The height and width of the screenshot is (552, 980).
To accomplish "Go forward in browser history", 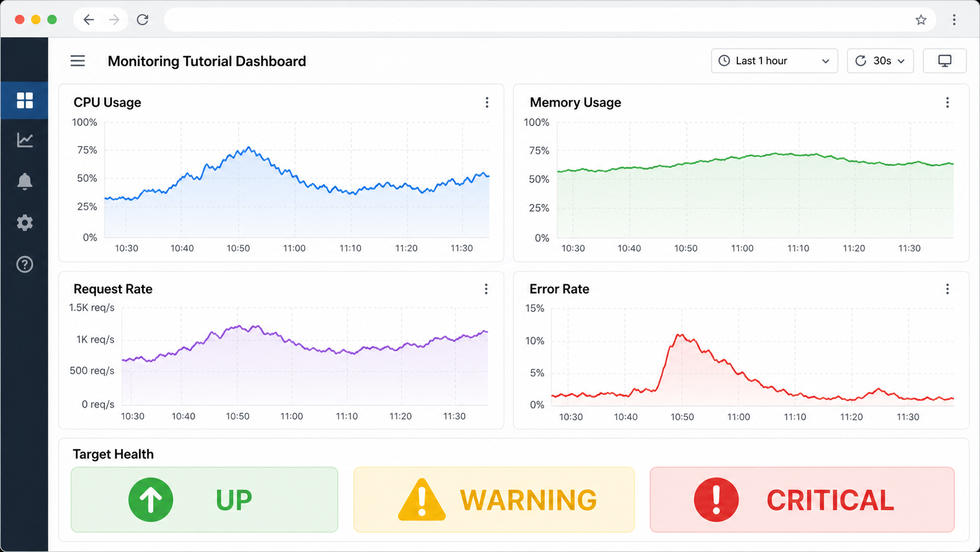I will [x=114, y=20].
